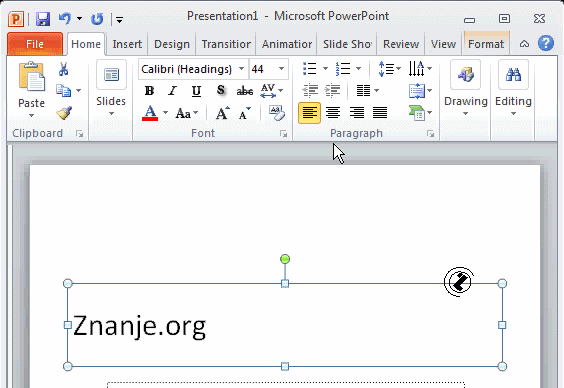The image size is (564, 388).
Task: Click the green rotation handle
Action: click(285, 259)
